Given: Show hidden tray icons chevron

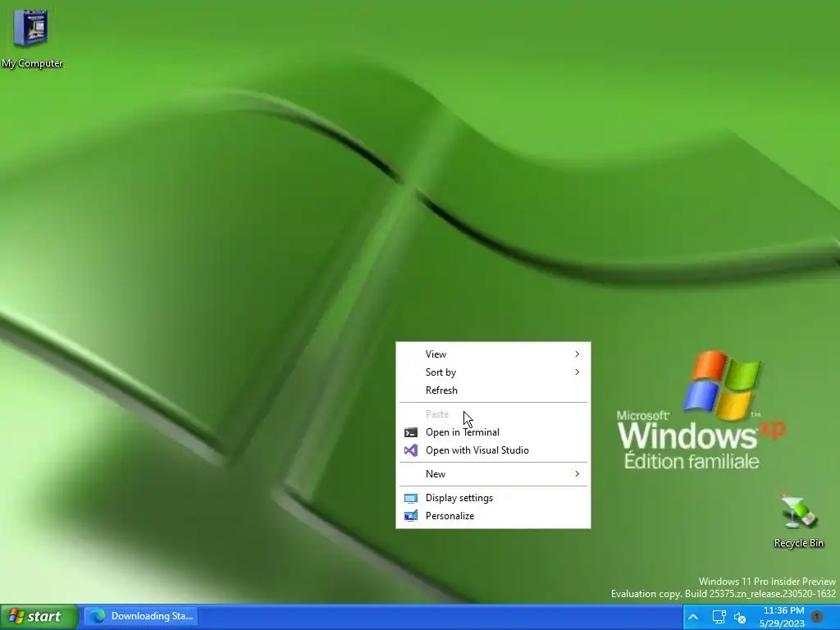Looking at the screenshot, I should [x=692, y=617].
